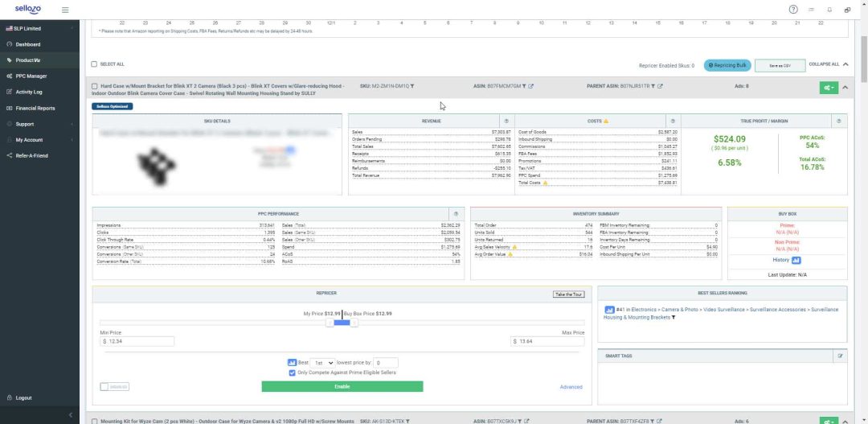Open the help question-mark icon in top bar

tap(793, 10)
